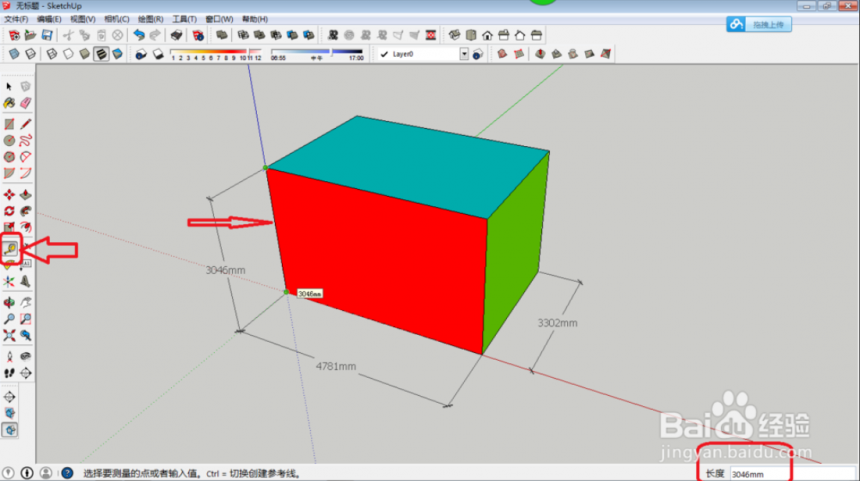Select the Tape Measure tool
Image resolution: width=860 pixels, height=481 pixels.
tap(10, 250)
